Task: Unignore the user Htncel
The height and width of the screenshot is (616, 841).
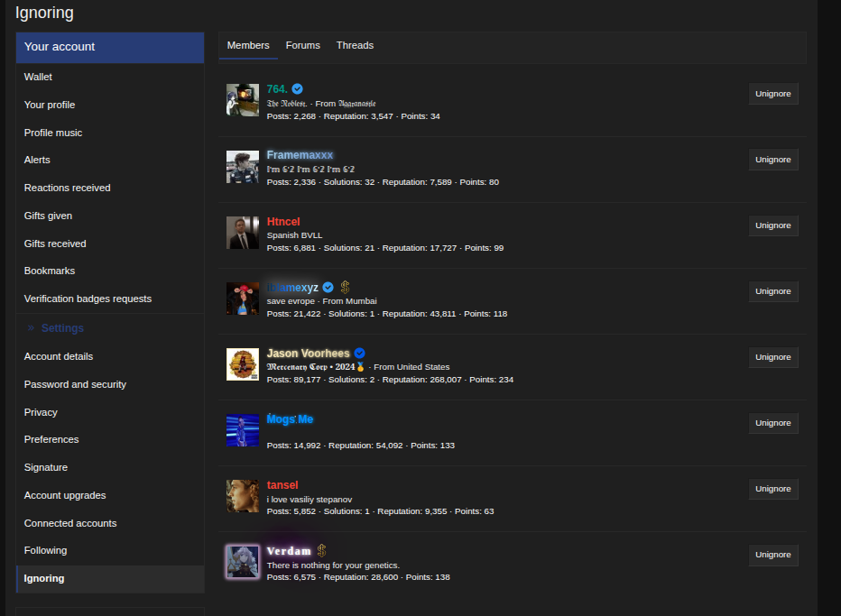Action: click(x=772, y=225)
